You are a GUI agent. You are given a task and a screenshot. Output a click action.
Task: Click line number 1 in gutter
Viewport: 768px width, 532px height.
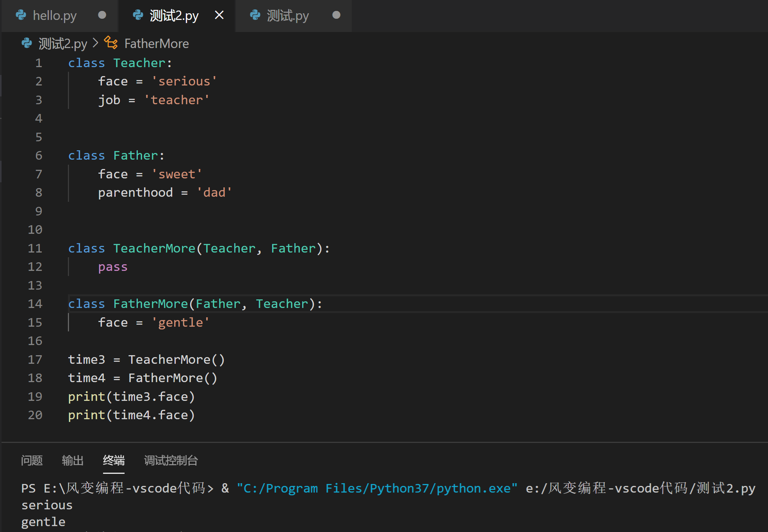(39, 63)
